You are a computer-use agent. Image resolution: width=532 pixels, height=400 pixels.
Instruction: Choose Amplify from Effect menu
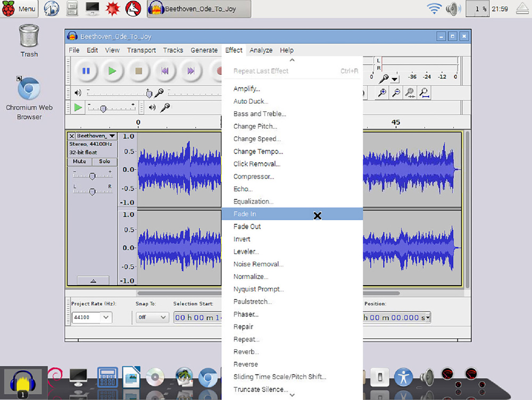[293, 89]
